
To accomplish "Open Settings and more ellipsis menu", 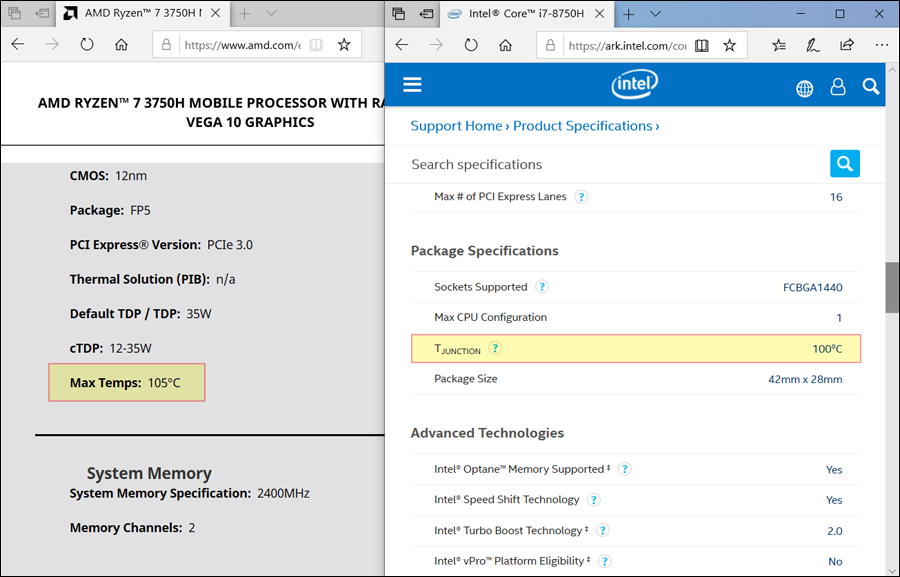I will [881, 45].
